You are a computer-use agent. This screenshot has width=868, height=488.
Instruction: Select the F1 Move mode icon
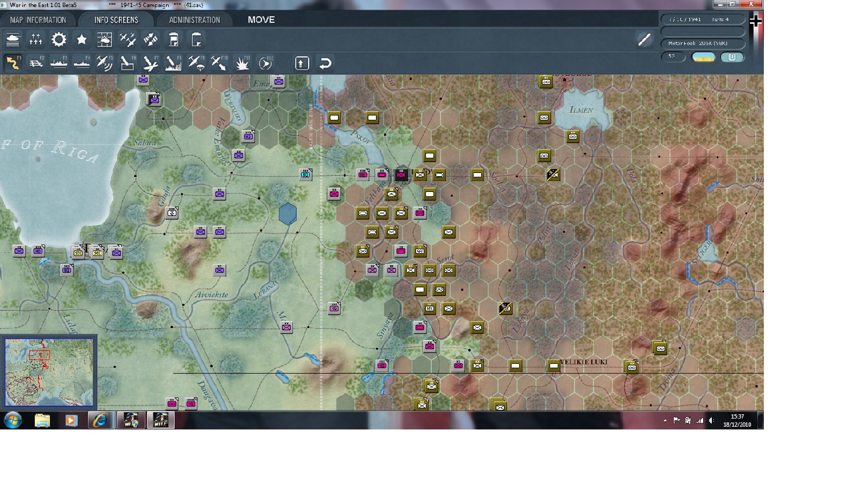13,63
